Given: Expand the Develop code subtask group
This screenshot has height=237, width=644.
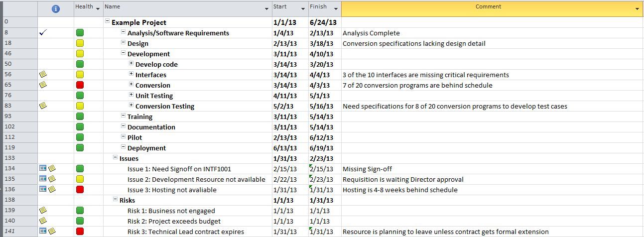Looking at the screenshot, I should [x=131, y=64].
